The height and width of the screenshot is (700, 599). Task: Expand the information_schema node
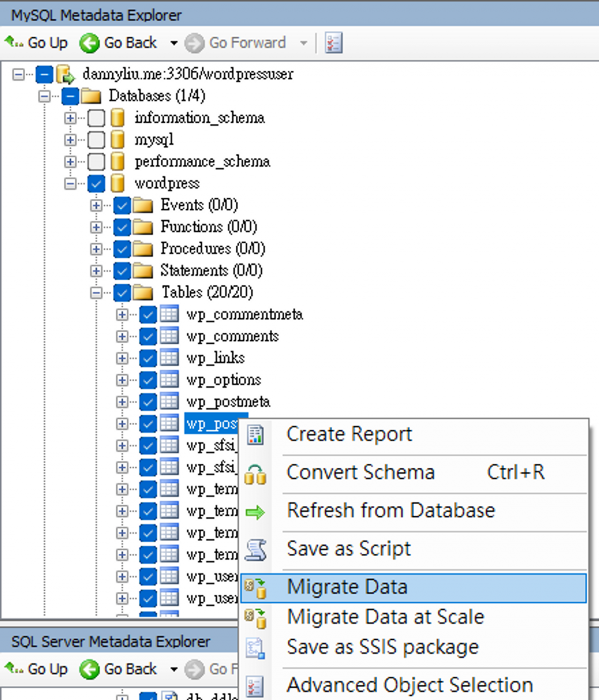click(x=70, y=118)
